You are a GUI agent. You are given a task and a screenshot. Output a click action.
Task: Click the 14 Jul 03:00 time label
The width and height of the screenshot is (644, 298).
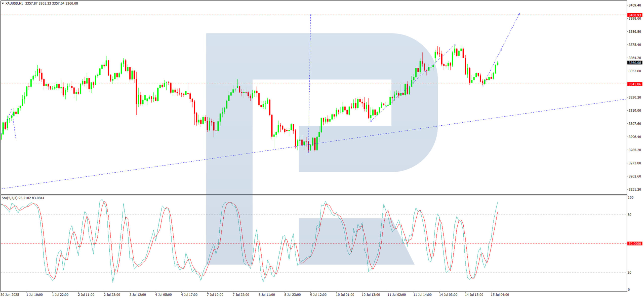click(x=448, y=295)
